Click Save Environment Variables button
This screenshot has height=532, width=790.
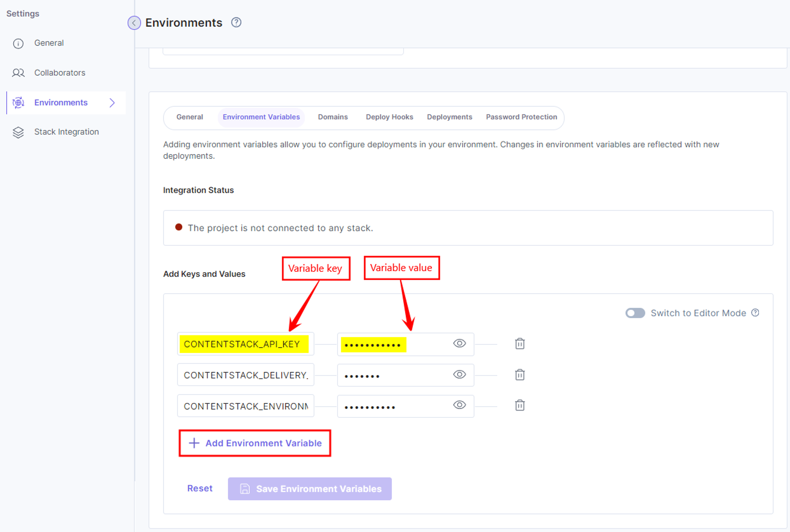(310, 489)
